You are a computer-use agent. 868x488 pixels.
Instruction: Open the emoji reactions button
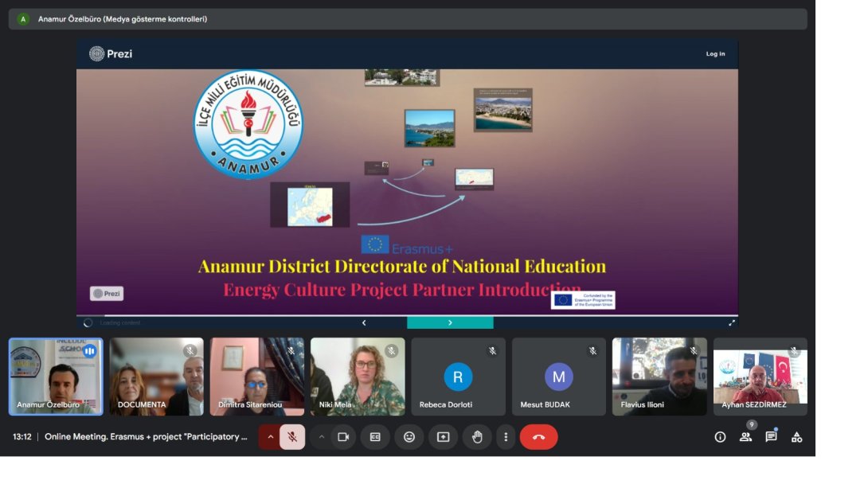coord(409,437)
